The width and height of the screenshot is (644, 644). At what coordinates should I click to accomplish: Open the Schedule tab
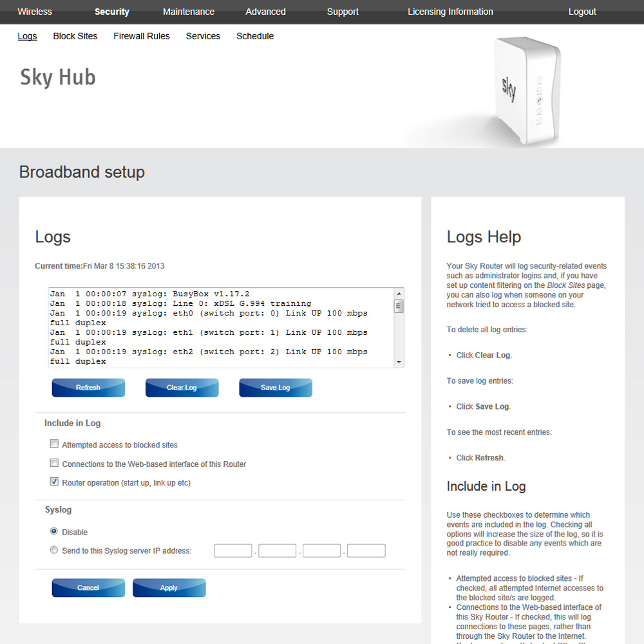(x=255, y=36)
